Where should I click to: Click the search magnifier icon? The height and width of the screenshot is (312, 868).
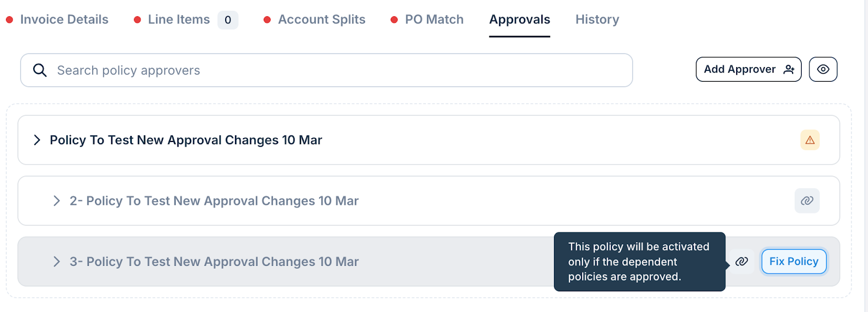40,70
